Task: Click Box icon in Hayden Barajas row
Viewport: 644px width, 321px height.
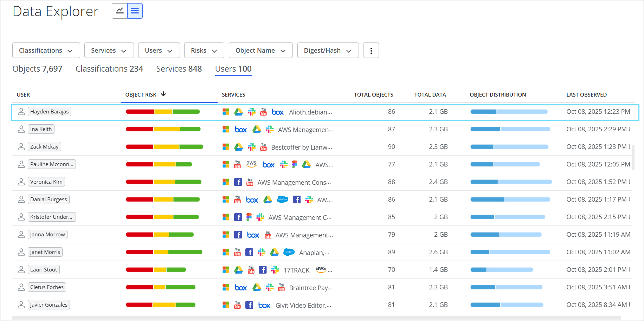Action: coord(277,112)
